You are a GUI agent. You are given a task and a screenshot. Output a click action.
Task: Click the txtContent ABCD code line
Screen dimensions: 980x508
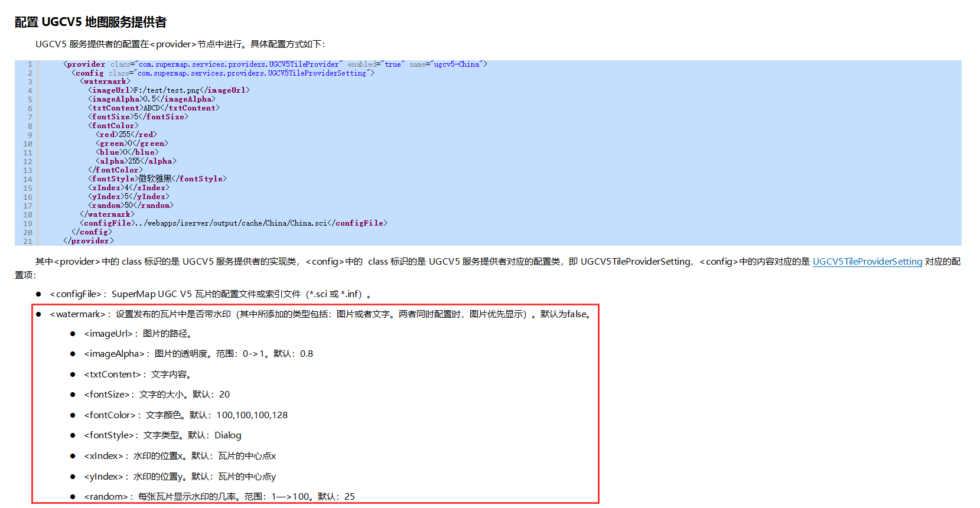154,108
